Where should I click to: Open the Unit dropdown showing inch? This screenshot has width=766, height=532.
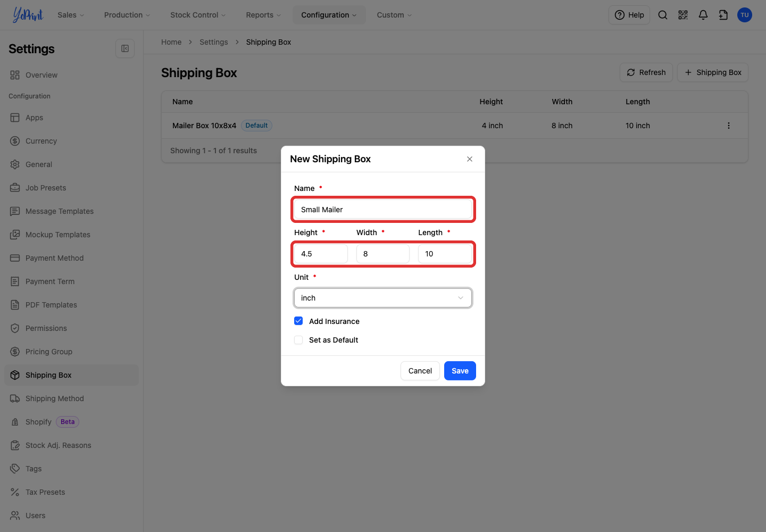pos(383,298)
